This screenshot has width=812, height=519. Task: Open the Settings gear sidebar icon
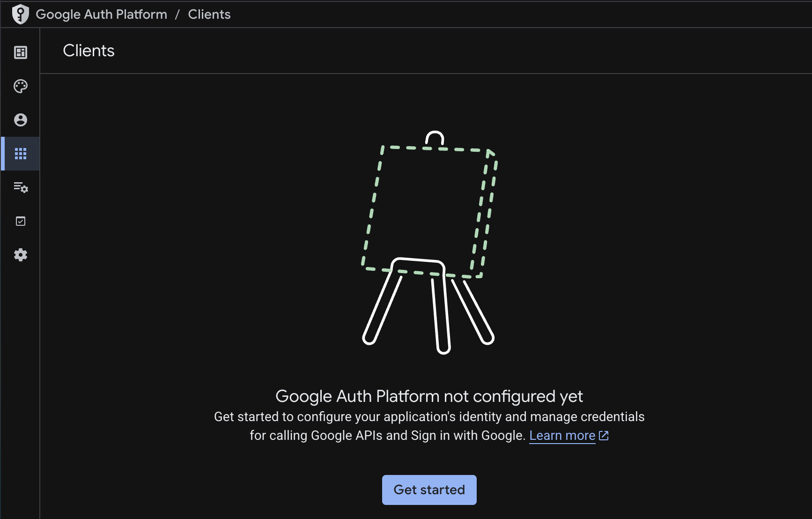(21, 255)
